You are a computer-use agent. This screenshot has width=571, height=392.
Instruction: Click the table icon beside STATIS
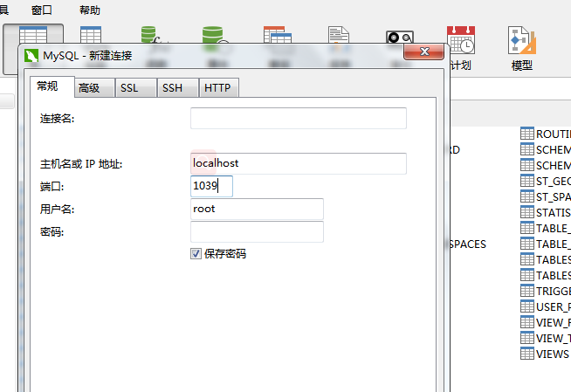[x=527, y=212]
